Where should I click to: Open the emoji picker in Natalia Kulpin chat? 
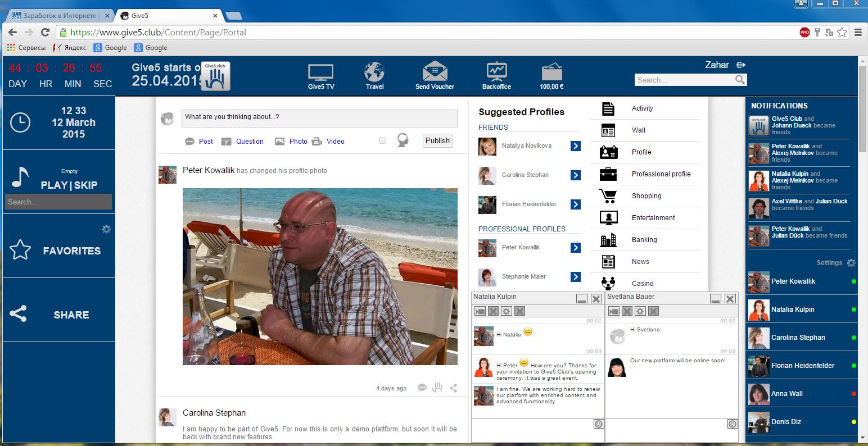(x=598, y=424)
